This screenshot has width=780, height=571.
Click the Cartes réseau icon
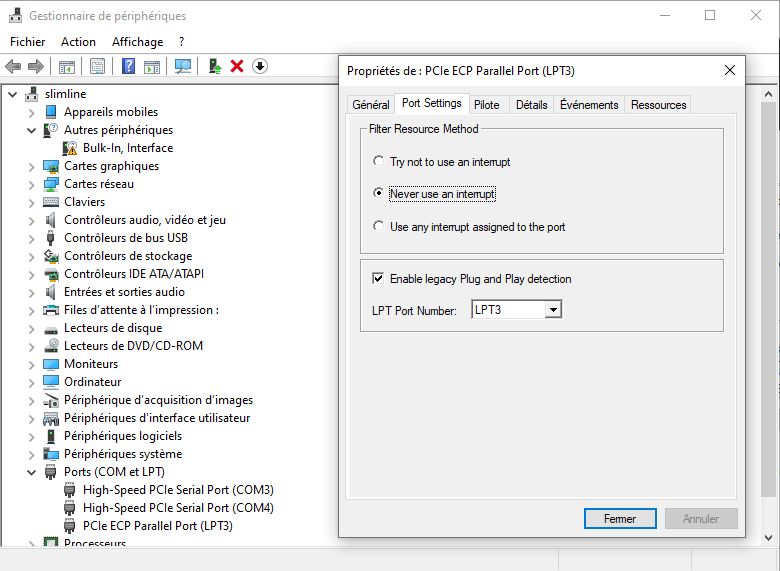point(51,184)
